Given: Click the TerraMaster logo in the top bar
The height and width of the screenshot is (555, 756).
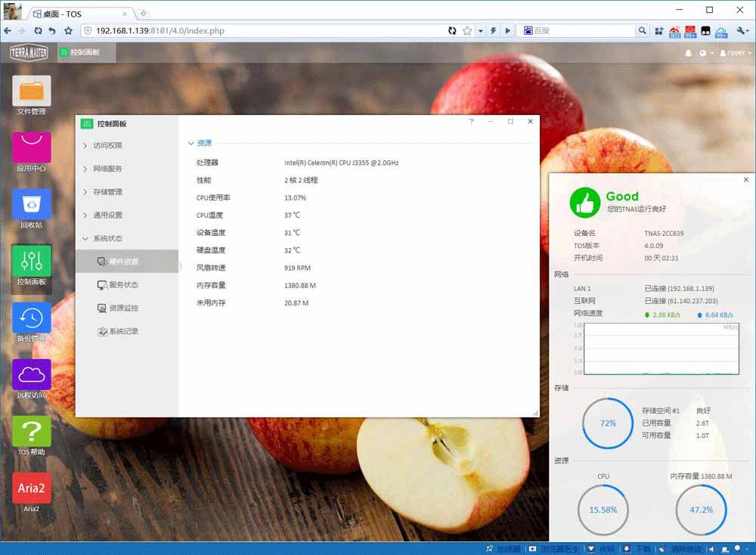Looking at the screenshot, I should tap(29, 52).
